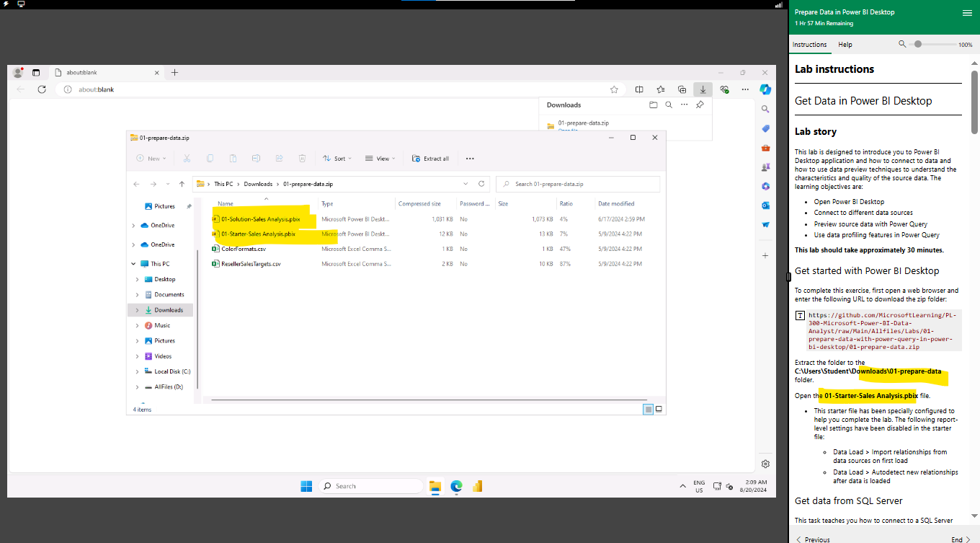The image size is (980, 543).
Task: Switch to large icons view toggle
Action: click(659, 409)
